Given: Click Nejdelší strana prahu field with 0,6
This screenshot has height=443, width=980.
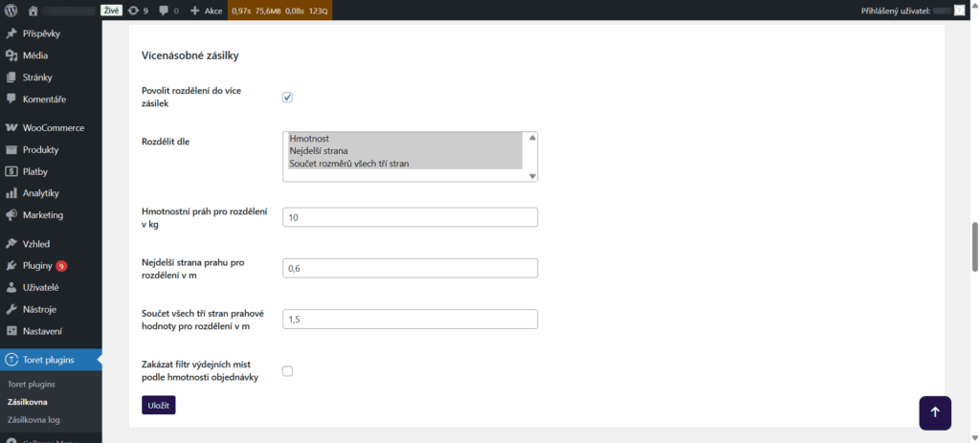Looking at the screenshot, I should click(x=410, y=268).
